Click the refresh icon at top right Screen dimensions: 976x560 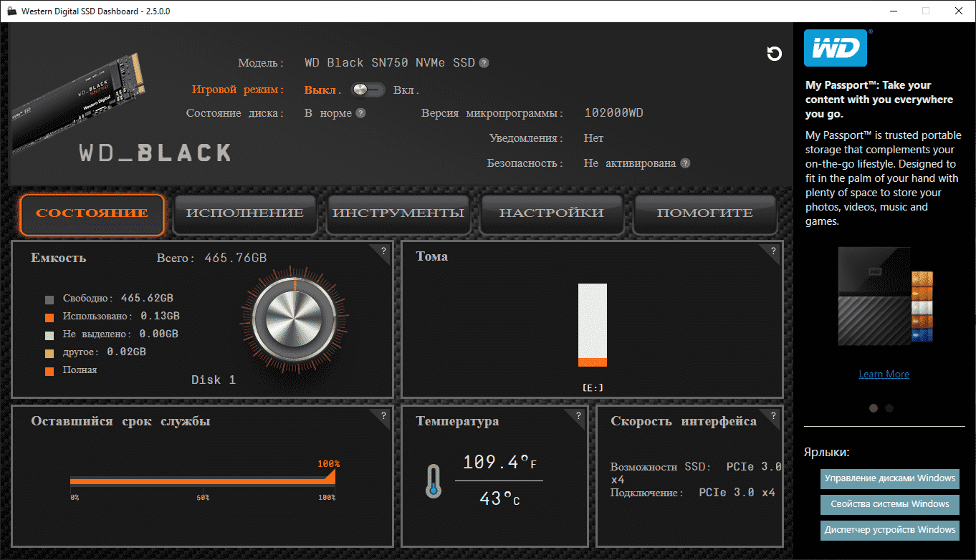pyautogui.click(x=774, y=54)
